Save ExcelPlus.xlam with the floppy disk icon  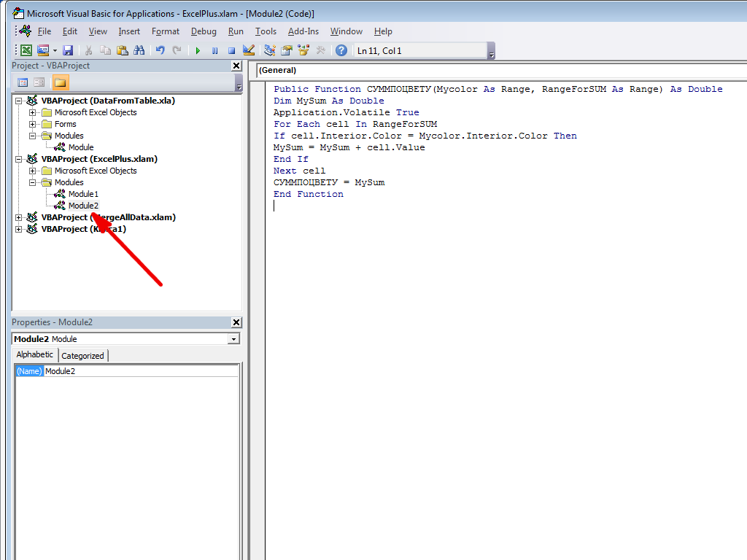click(x=68, y=50)
